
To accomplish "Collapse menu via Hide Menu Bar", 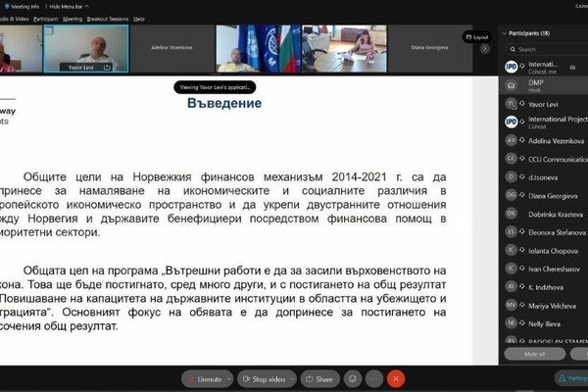I will pos(69,7).
